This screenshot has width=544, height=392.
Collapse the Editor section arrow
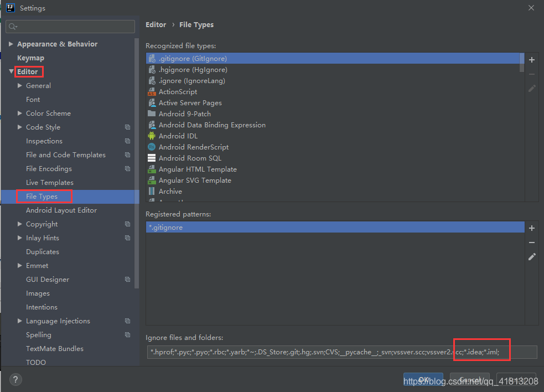coord(11,71)
